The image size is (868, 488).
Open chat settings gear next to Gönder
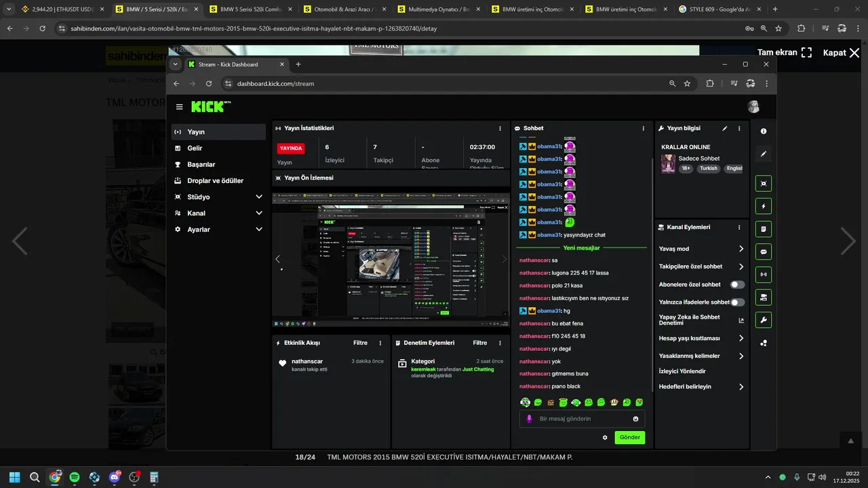[x=605, y=438]
